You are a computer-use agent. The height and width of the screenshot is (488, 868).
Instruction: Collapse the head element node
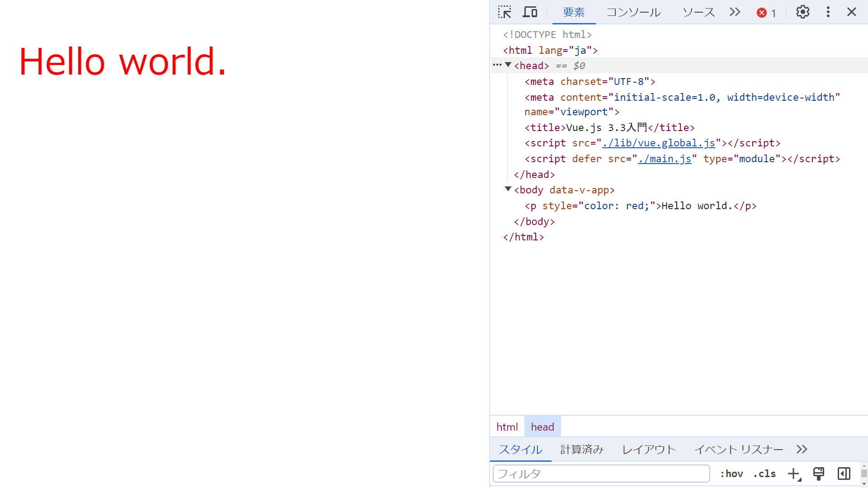click(x=508, y=65)
